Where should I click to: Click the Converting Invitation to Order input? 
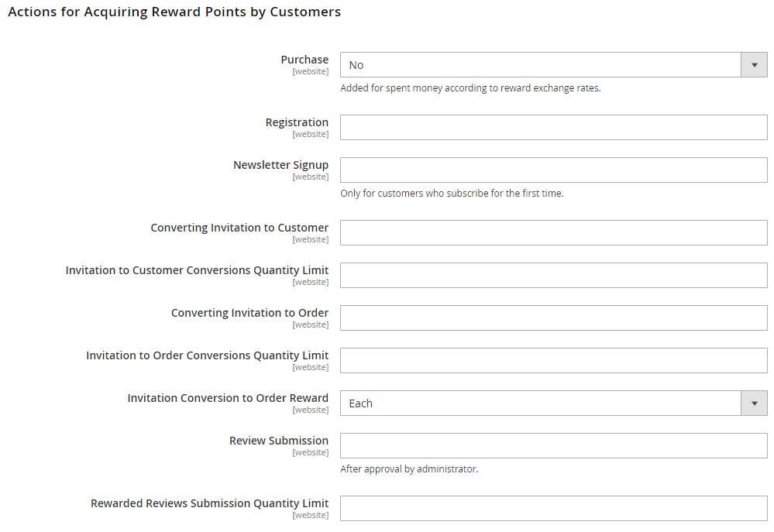553,317
